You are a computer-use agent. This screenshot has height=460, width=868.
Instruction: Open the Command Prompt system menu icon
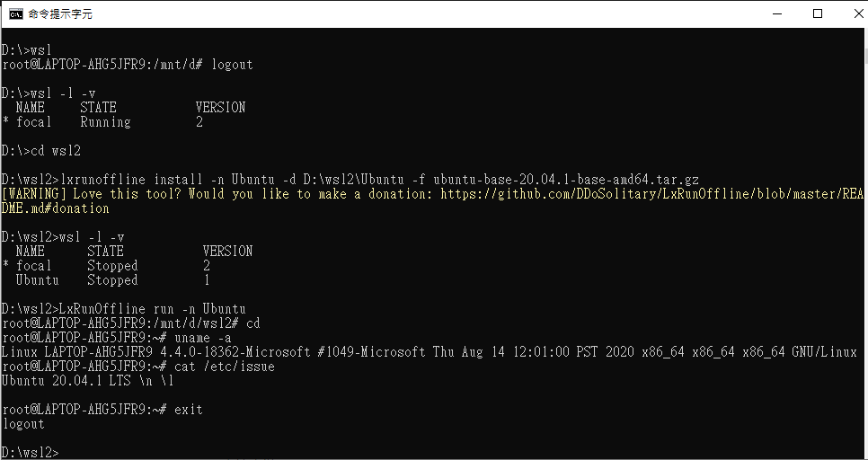(x=15, y=13)
